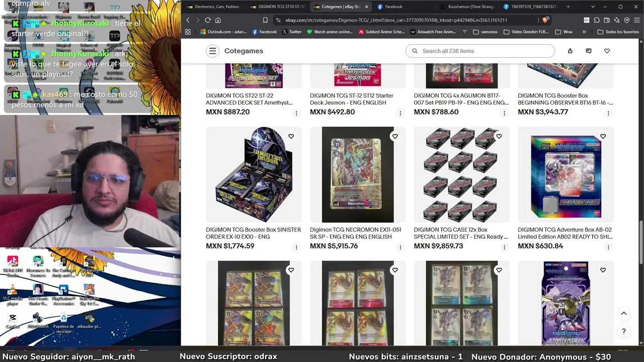Share the Cotegames store
The image size is (644, 362).
570,51
